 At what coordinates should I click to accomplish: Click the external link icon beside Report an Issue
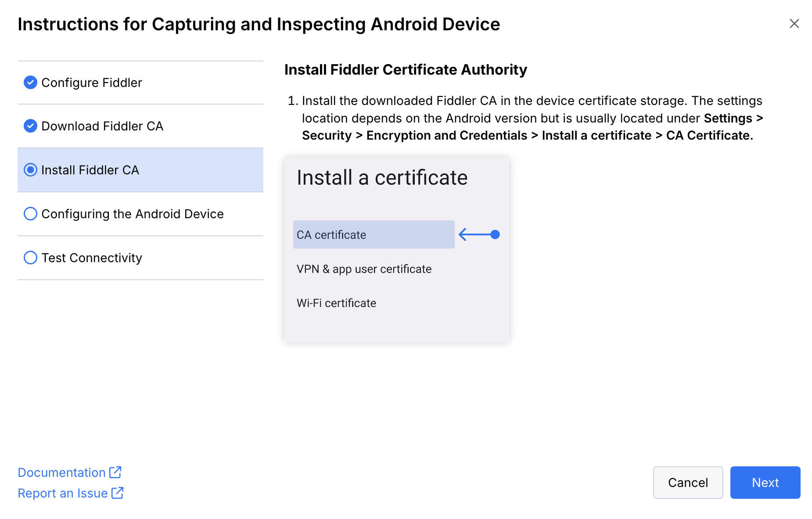pos(118,493)
